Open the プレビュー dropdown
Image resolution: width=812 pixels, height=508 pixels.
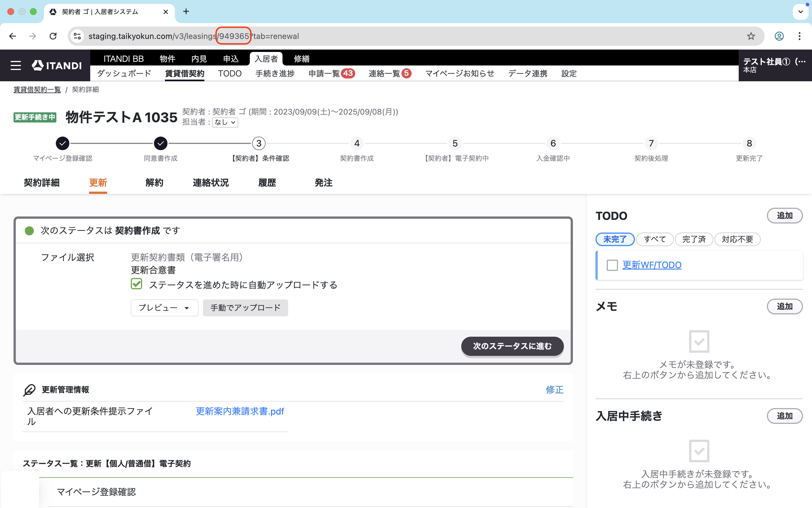click(164, 308)
